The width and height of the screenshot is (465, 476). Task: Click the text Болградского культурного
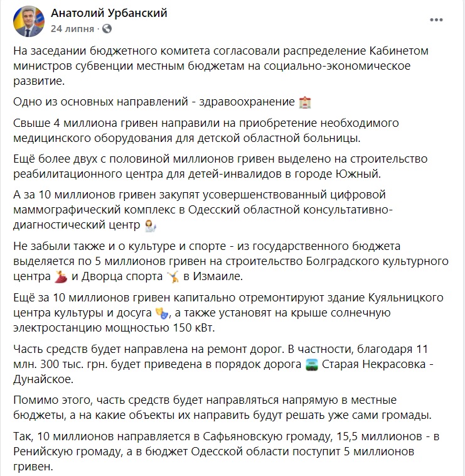(377, 261)
